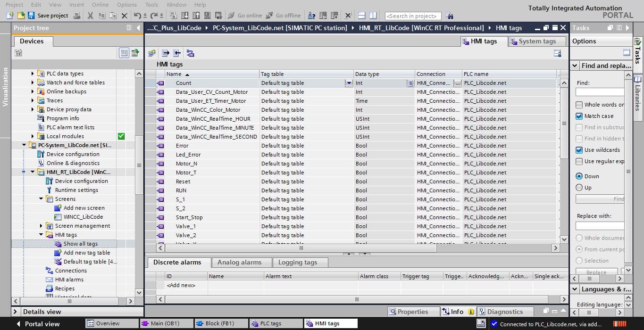
Task: Click Go offline button
Action: coord(283,16)
